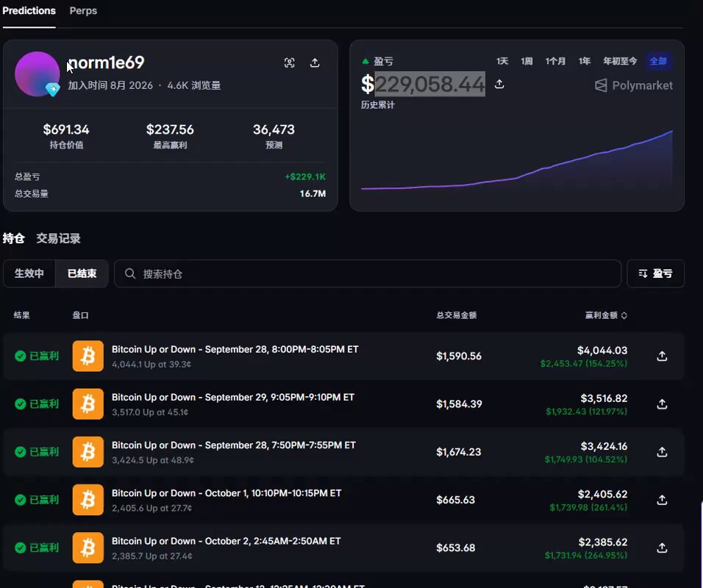
Task: Open Bitcoin Up or Down October 1, 10:10PM-10:15PM market
Action: 226,493
